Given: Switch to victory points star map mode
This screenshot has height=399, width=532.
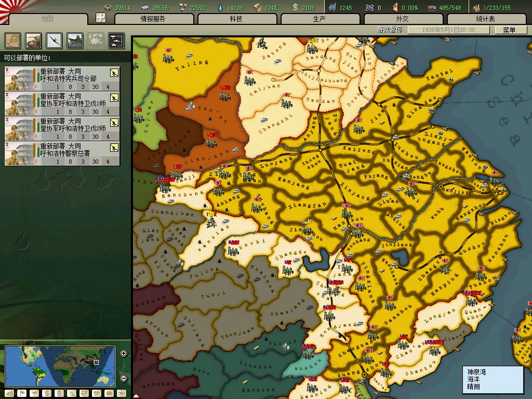Looking at the screenshot, I should [x=122, y=393].
